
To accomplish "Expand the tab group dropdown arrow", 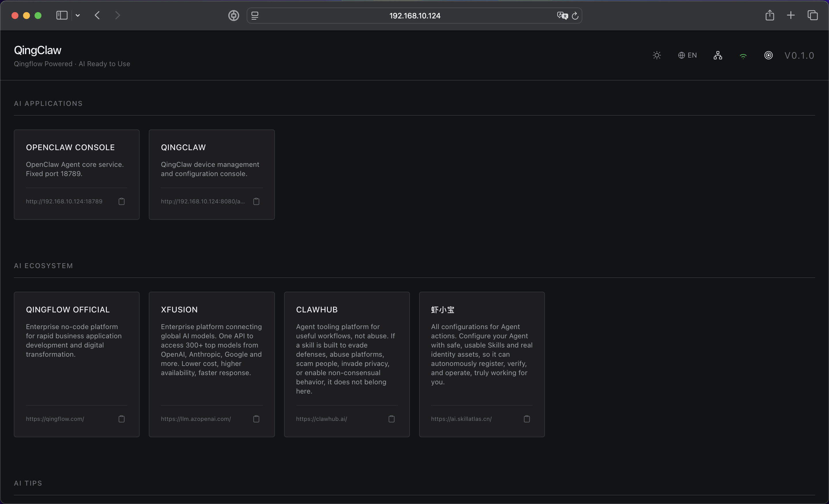I will [78, 16].
